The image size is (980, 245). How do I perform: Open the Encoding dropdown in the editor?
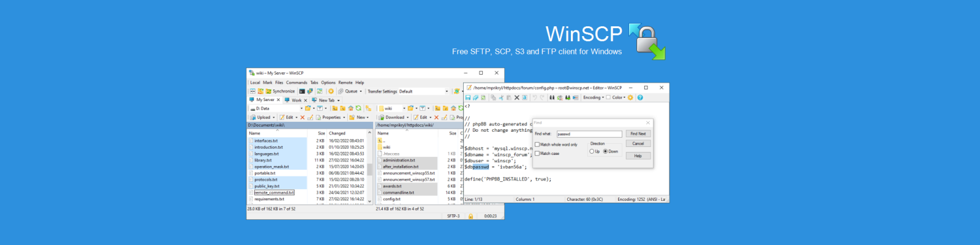pos(593,97)
